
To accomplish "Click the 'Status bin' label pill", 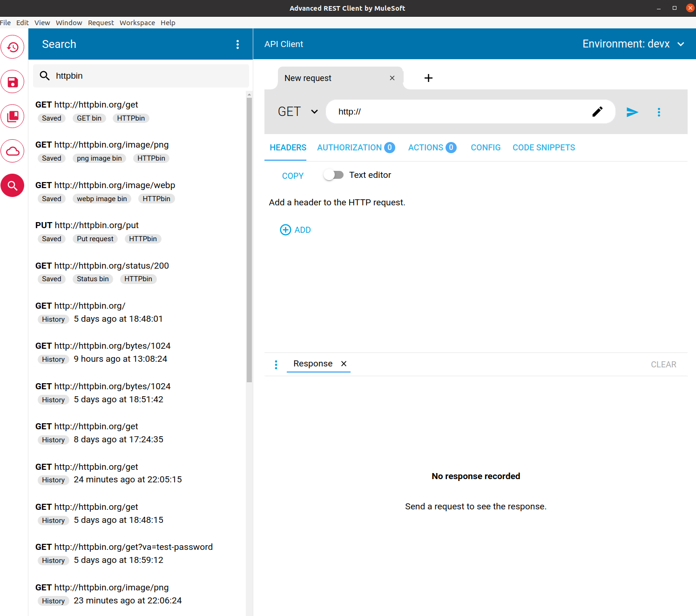I will point(93,279).
